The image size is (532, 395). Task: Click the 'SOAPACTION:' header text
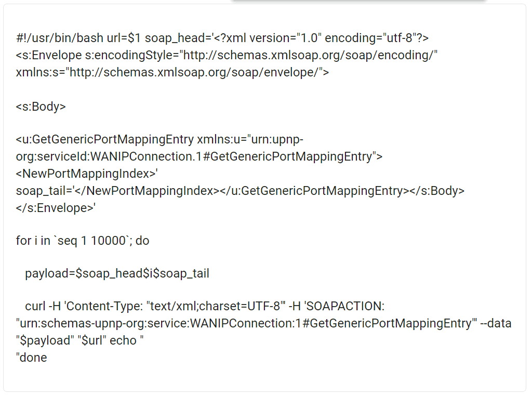[x=347, y=306]
